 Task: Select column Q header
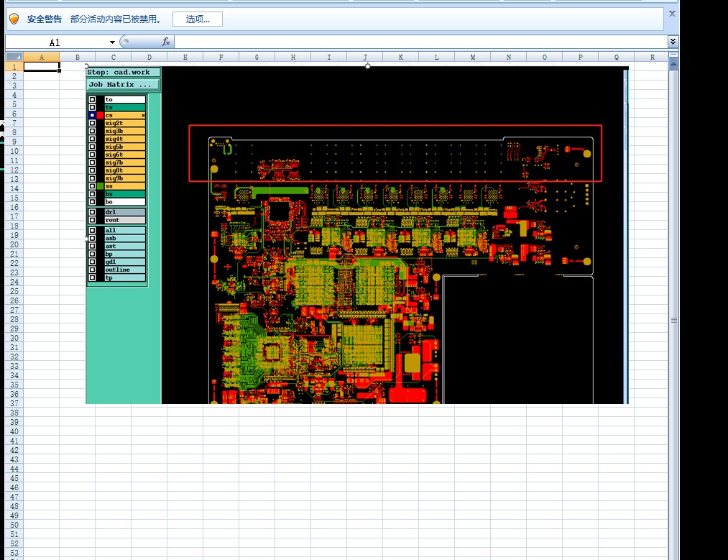coord(616,57)
